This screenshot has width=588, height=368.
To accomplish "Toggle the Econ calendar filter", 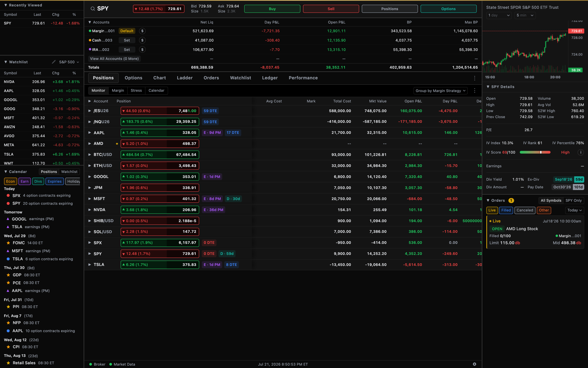I will [x=10, y=181].
